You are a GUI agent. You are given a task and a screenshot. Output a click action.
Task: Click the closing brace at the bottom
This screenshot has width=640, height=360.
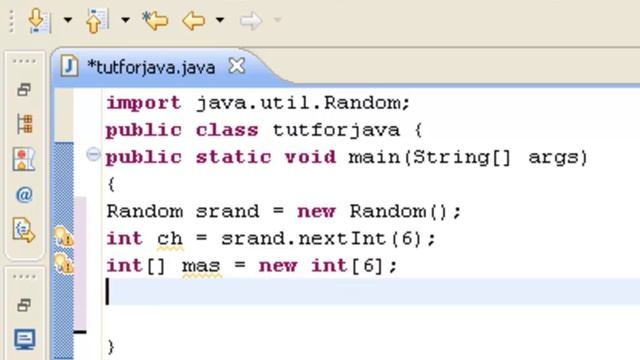pyautogui.click(x=111, y=347)
